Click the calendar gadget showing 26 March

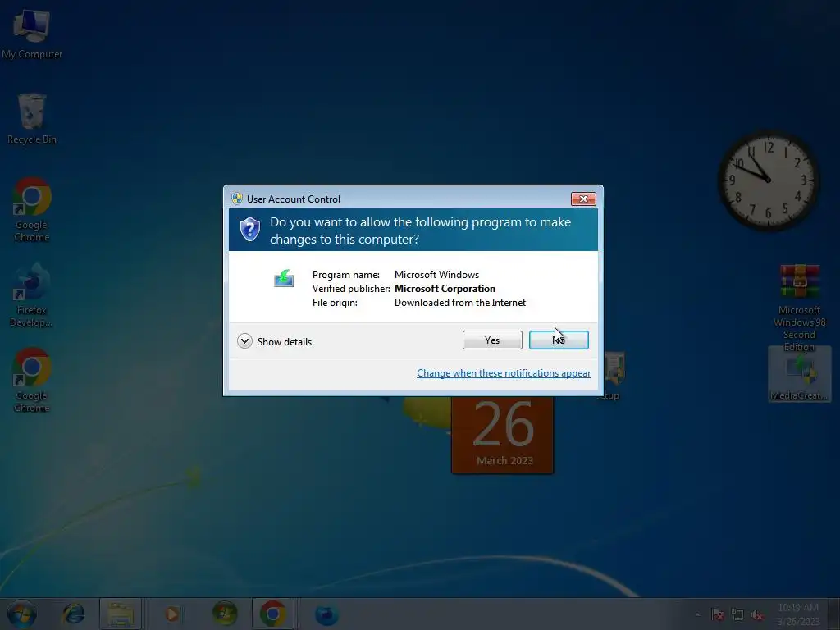point(503,435)
